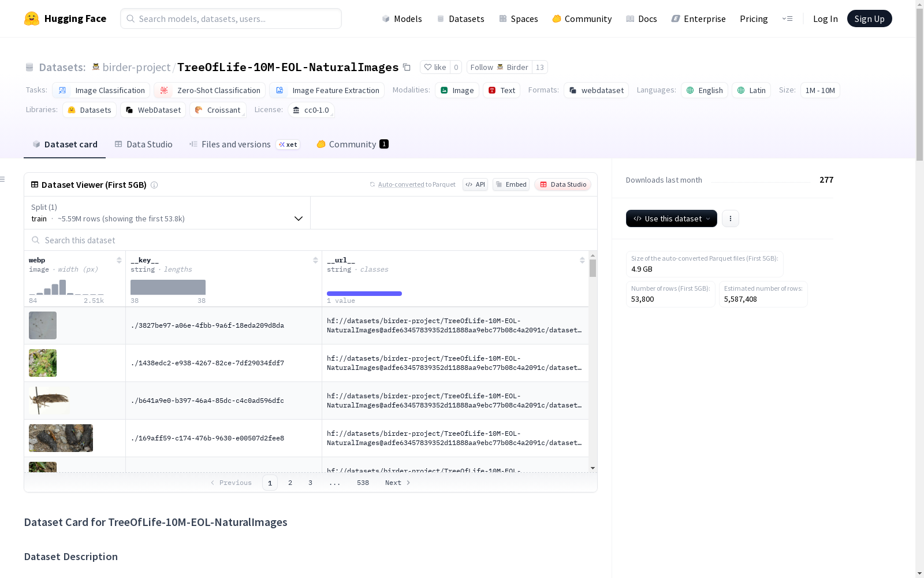Open the Files and versions tab
The height and width of the screenshot is (578, 924).
[x=244, y=144]
